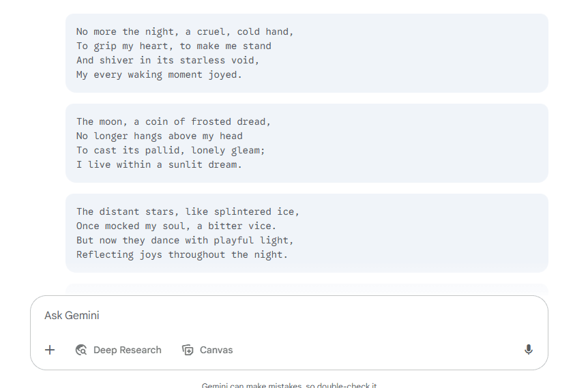Select the Canvas text label
This screenshot has width=588, height=388.
(x=216, y=350)
